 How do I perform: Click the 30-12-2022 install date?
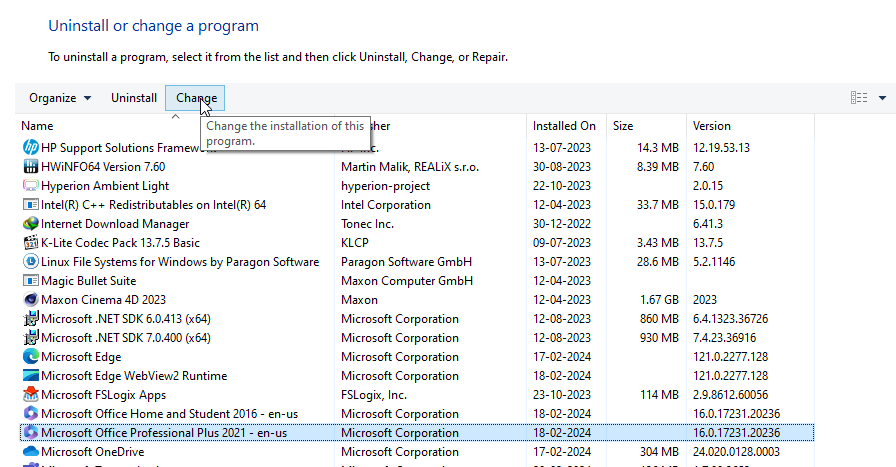(562, 223)
